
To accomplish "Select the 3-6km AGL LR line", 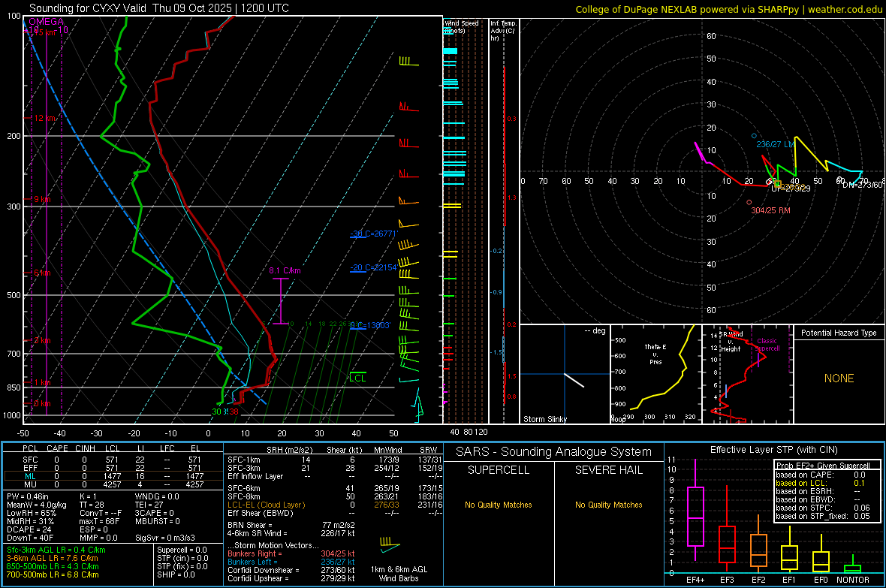I will (53, 558).
